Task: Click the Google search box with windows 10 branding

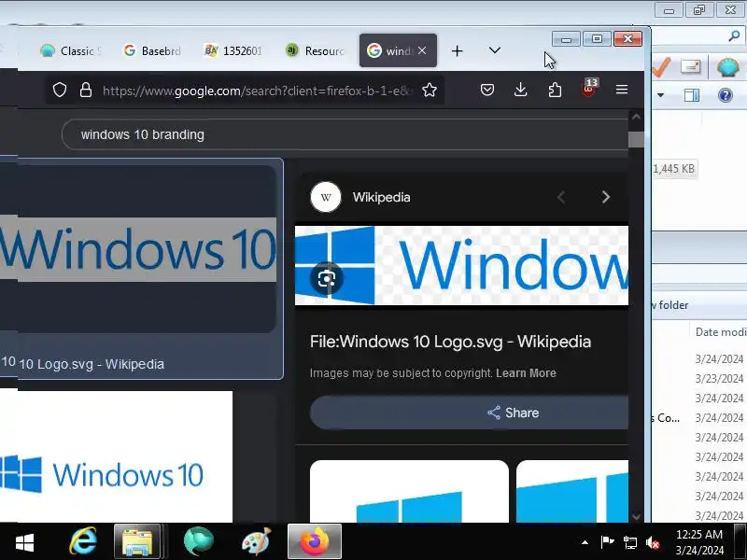Action: point(345,134)
